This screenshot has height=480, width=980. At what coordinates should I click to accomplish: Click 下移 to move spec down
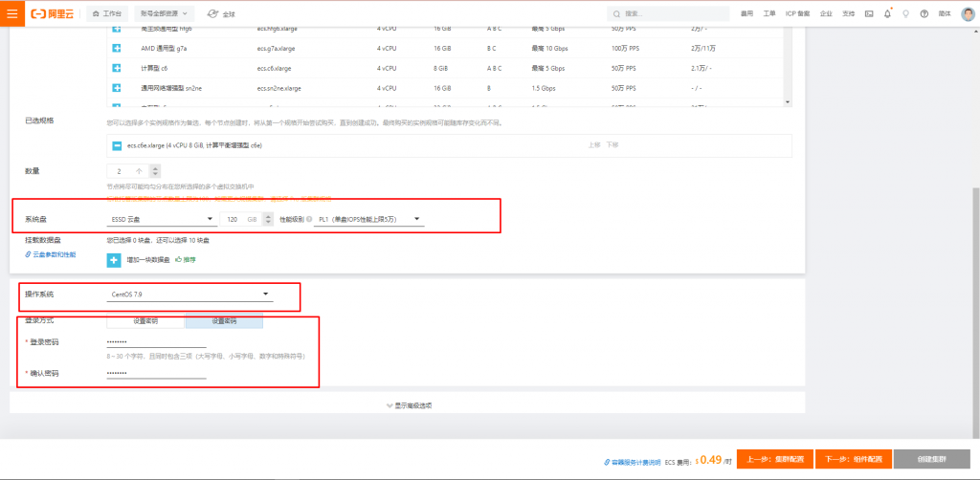[612, 144]
